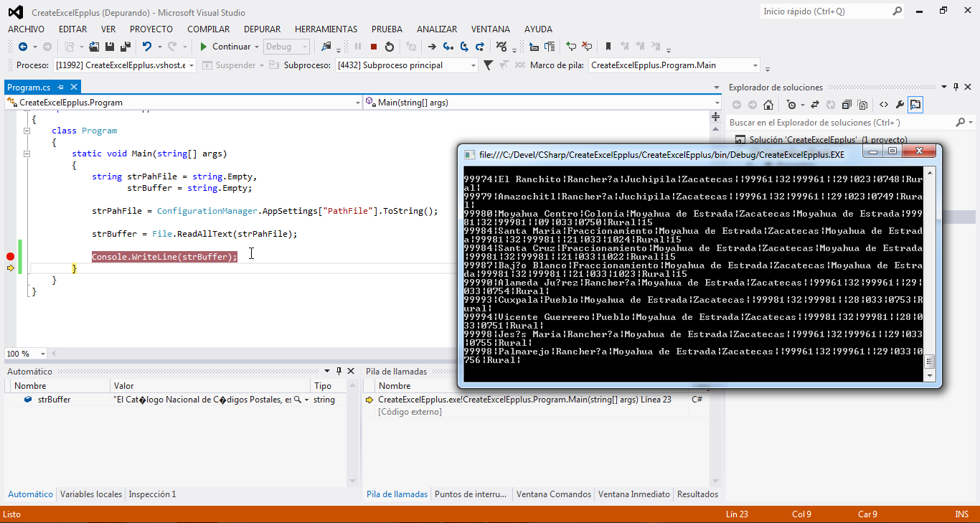Open the Proceso dropdown list
The height and width of the screenshot is (523, 980).
click(191, 65)
